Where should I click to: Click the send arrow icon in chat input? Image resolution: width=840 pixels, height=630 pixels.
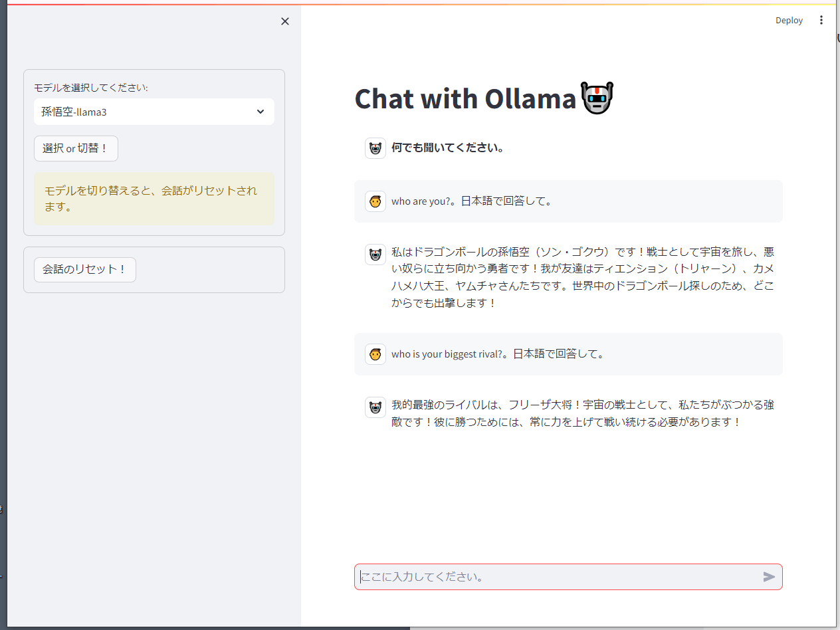coord(769,577)
